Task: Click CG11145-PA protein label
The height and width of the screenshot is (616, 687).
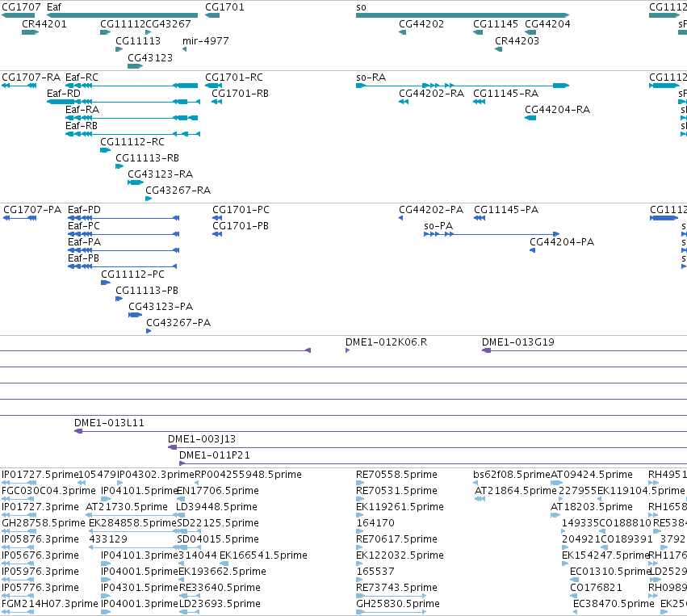Action: (506, 210)
